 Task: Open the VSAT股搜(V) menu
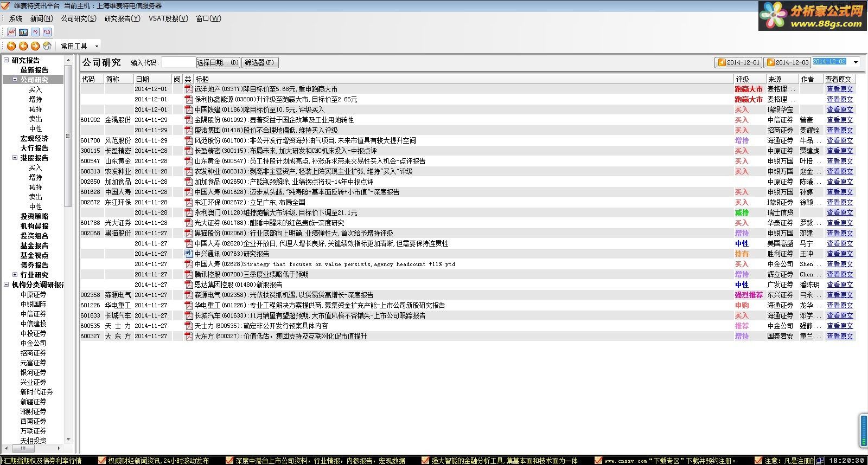click(x=168, y=18)
